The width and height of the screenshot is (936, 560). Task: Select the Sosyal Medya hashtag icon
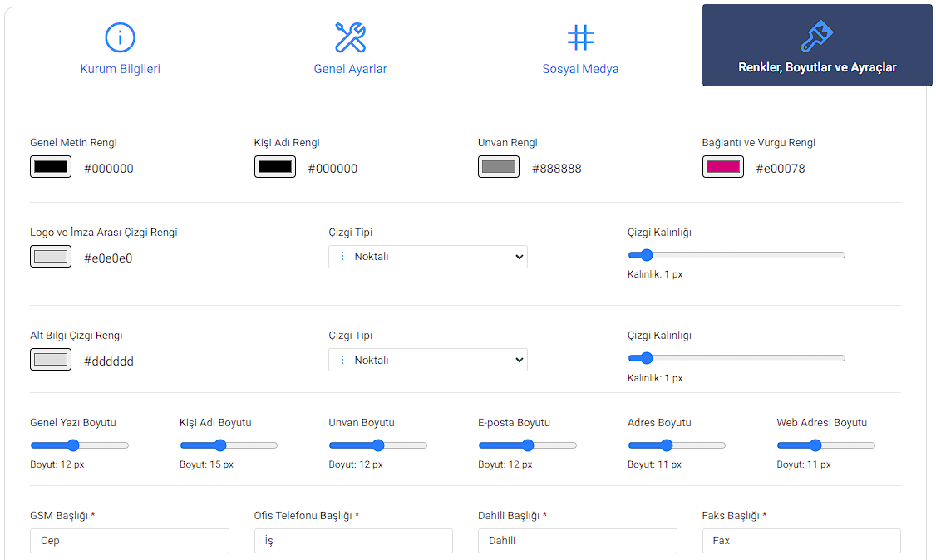(580, 37)
